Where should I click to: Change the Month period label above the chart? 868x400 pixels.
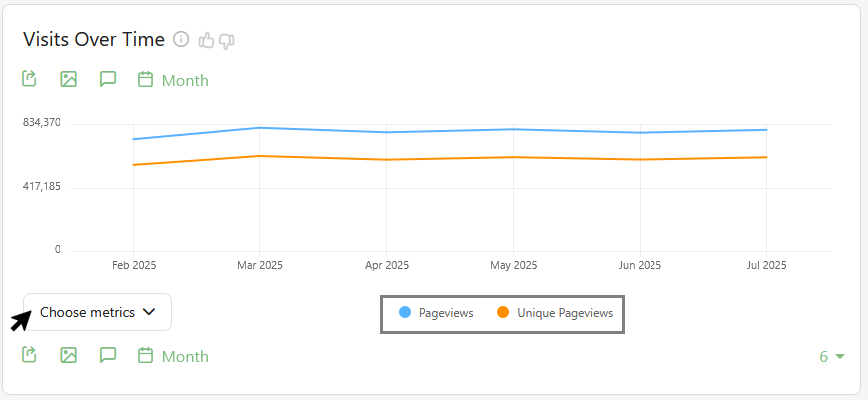(185, 80)
